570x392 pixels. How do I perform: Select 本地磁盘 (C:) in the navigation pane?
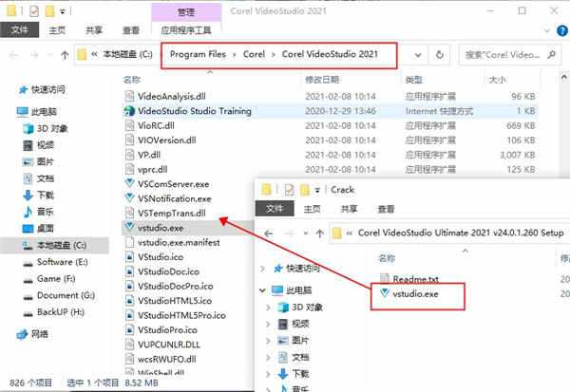62,246
